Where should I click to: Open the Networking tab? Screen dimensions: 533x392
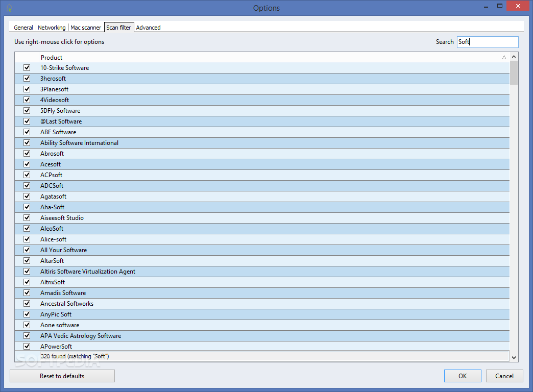[52, 28]
